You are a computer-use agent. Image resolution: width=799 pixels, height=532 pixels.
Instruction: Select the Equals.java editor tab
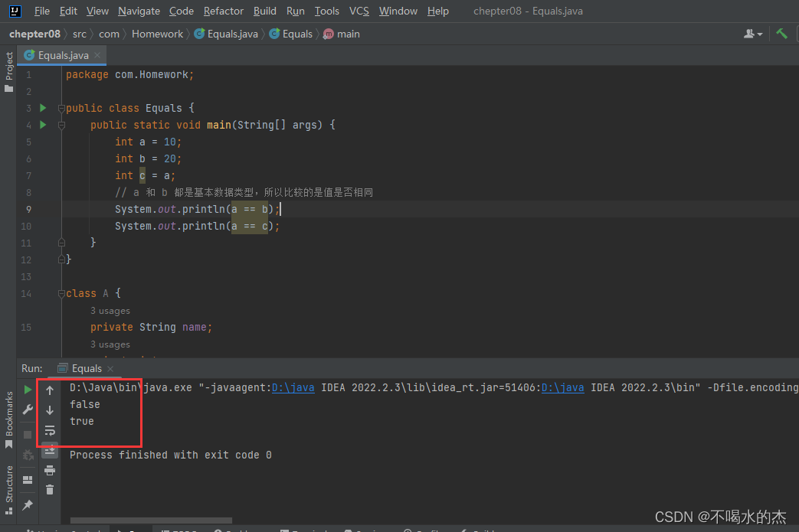tap(61, 55)
